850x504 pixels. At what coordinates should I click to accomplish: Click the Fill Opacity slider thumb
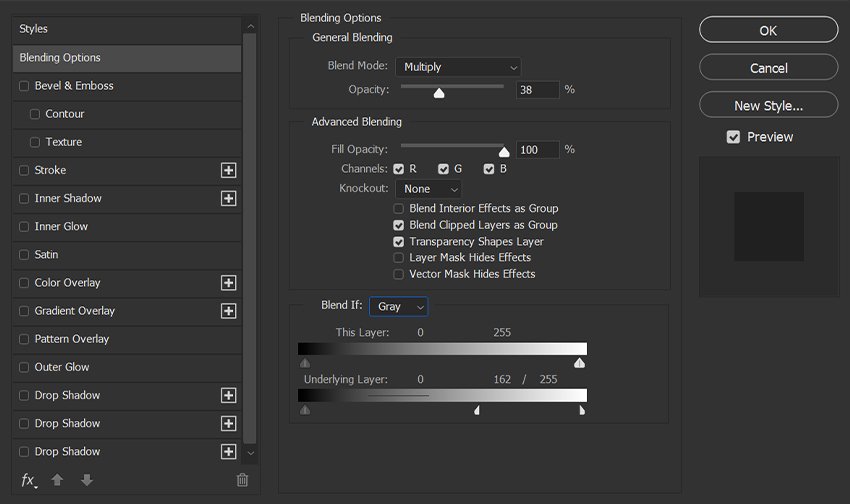point(504,152)
